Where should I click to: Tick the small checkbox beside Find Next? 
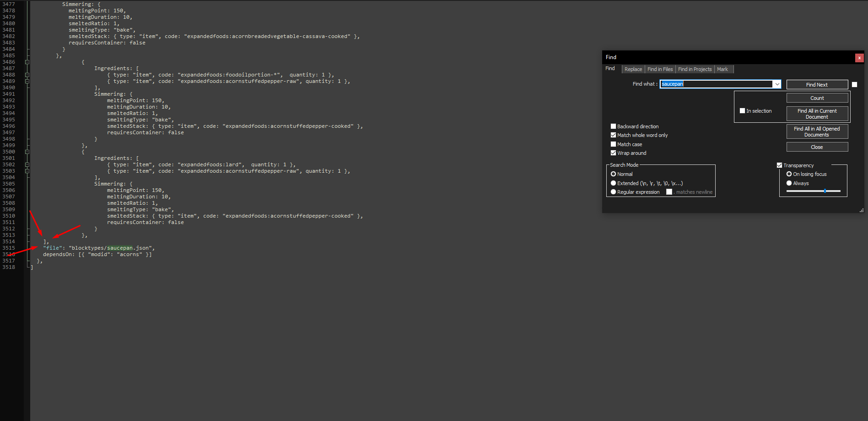coord(854,85)
